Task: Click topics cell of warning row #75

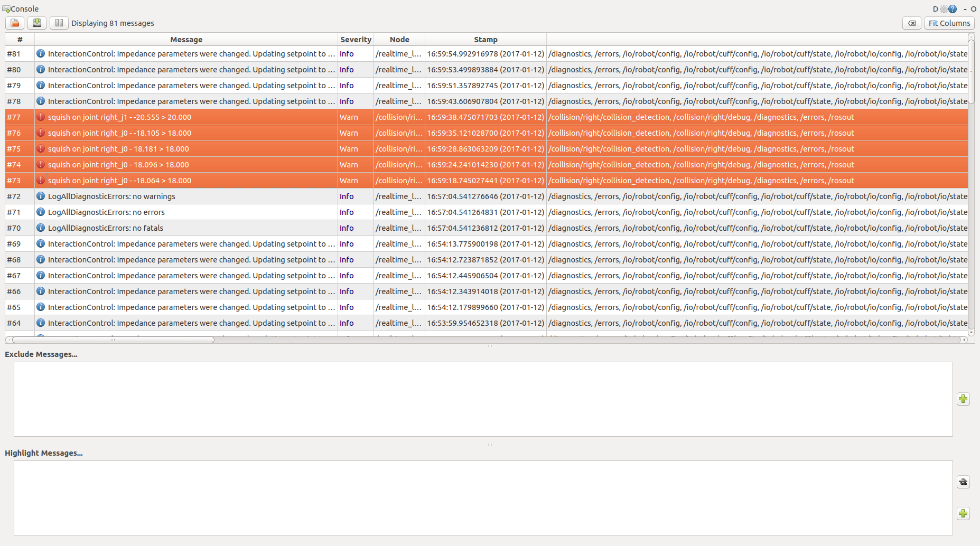Action: [757, 149]
